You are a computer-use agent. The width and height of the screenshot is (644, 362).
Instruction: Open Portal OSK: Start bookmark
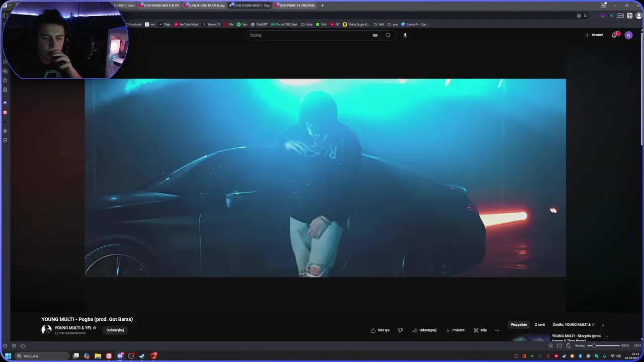tap(284, 24)
